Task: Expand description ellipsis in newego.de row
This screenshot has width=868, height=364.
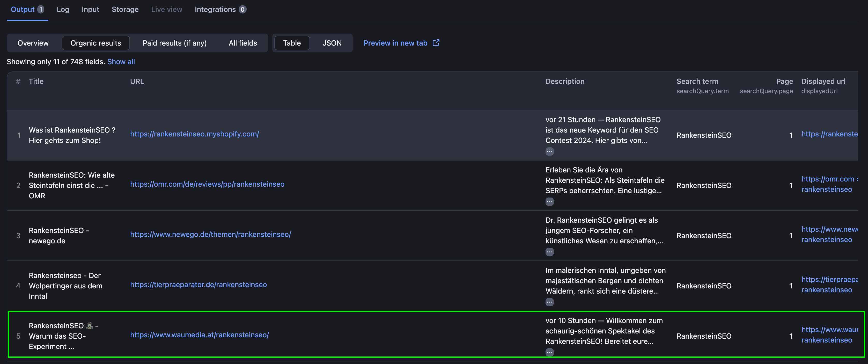Action: (550, 252)
